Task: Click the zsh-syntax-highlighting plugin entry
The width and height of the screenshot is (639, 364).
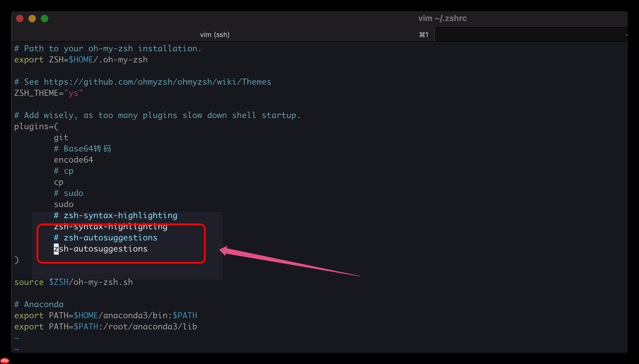Action: tap(110, 226)
